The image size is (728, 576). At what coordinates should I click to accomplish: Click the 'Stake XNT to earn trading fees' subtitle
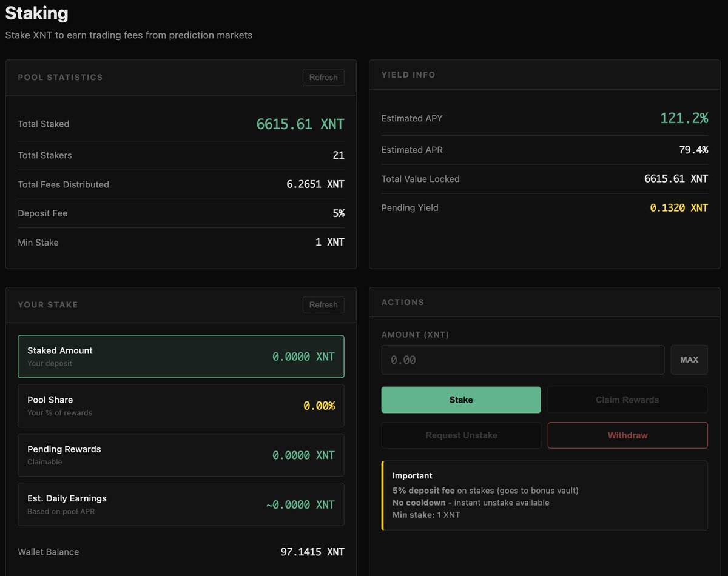129,35
